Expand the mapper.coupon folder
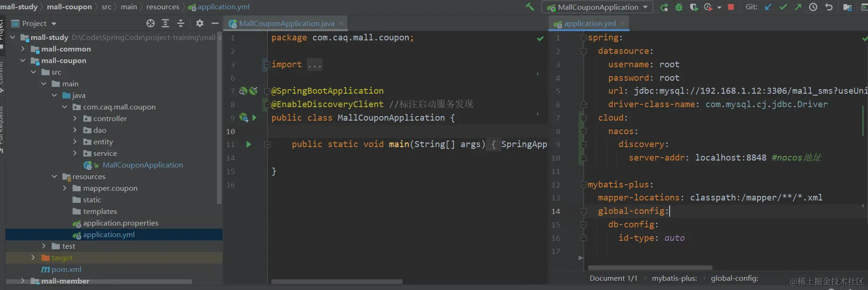Image resolution: width=868 pixels, height=290 pixels. click(65, 188)
